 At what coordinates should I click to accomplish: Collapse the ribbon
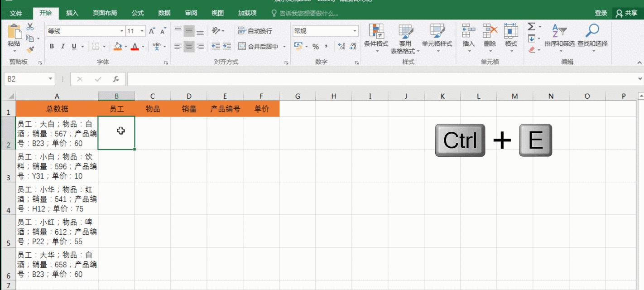click(x=639, y=63)
